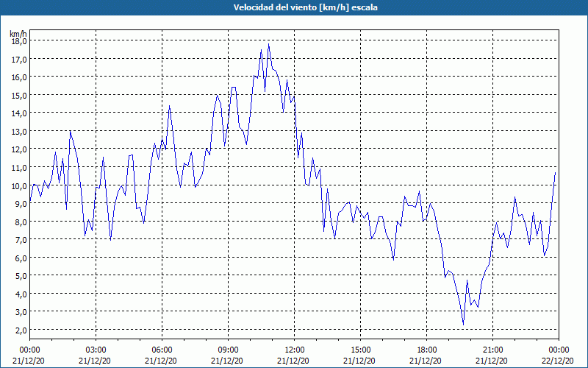Image resolution: width=588 pixels, height=368 pixels.
Task: Select the '12:00' time label
Action: coord(295,350)
